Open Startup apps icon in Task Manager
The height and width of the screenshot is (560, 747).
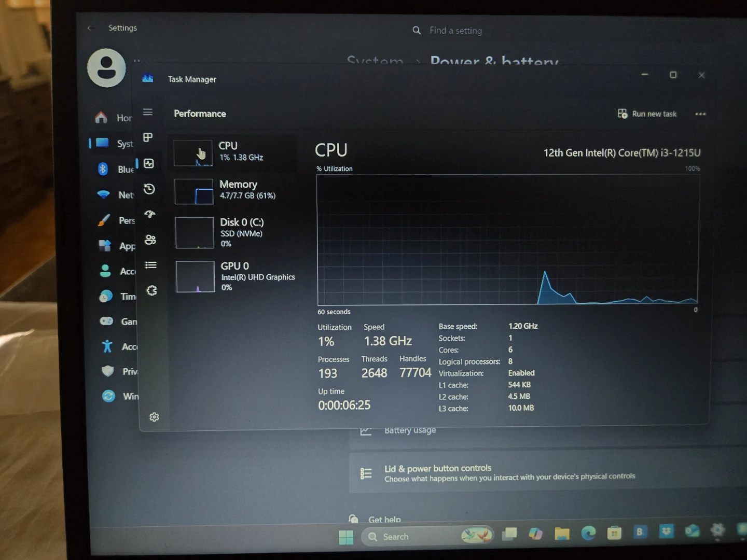pyautogui.click(x=150, y=214)
